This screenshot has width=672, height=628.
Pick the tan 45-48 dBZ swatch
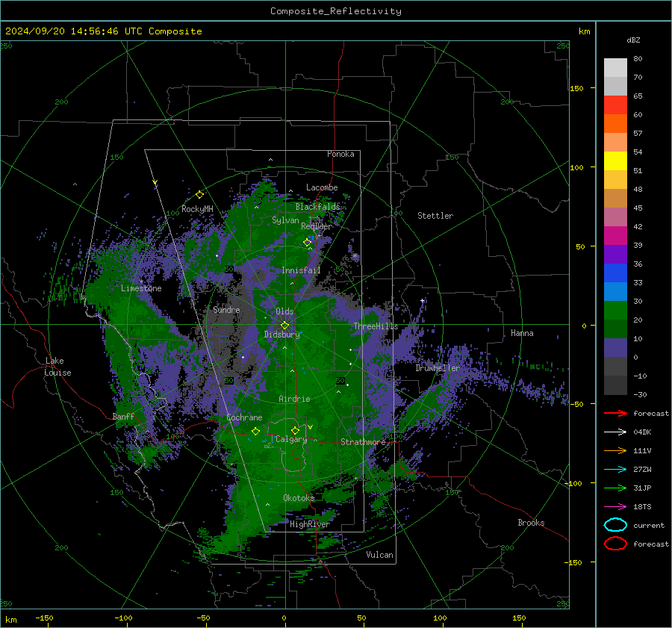(615, 199)
